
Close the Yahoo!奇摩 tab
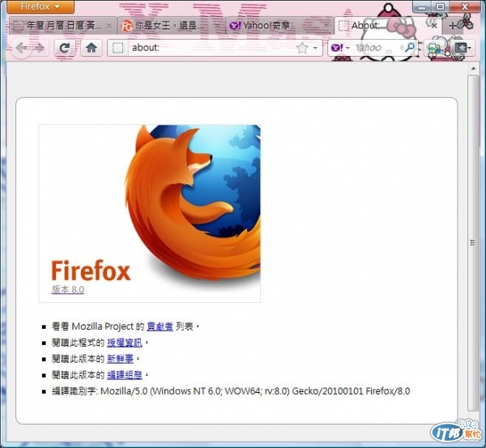coord(326,26)
